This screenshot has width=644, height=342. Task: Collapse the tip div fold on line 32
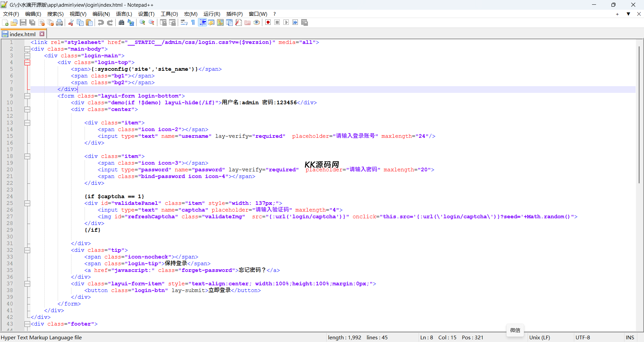pyautogui.click(x=27, y=250)
